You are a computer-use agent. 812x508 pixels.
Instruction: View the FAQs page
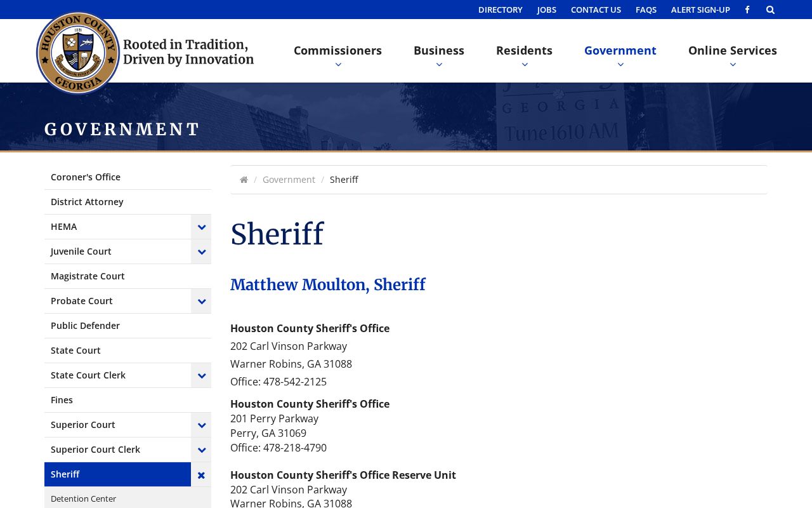click(646, 10)
